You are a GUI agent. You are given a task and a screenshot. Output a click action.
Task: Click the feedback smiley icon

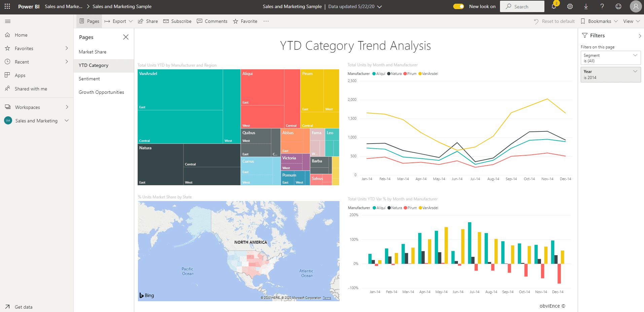[618, 6]
